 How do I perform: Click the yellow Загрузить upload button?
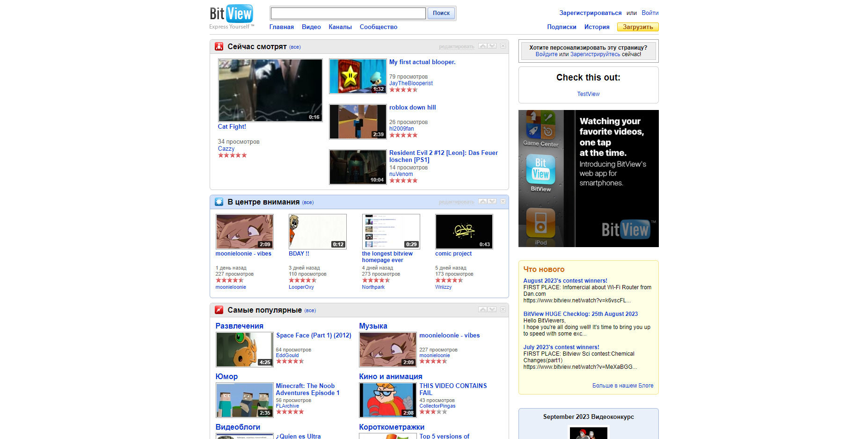(x=638, y=27)
